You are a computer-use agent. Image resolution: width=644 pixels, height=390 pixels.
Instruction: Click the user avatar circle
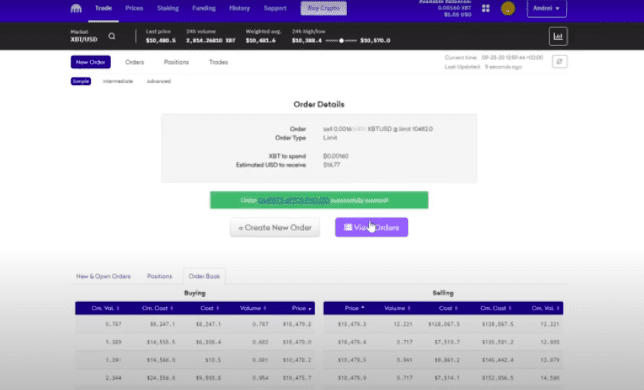508,9
